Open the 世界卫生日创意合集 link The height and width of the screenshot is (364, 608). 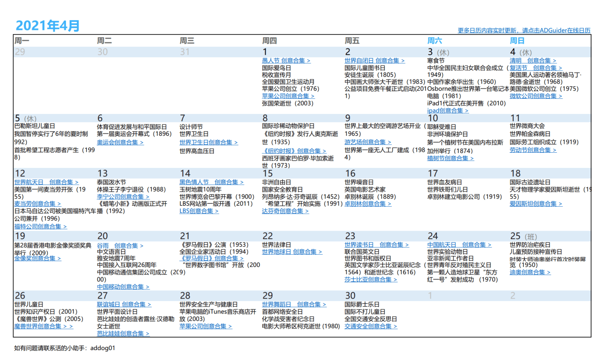click(x=208, y=143)
